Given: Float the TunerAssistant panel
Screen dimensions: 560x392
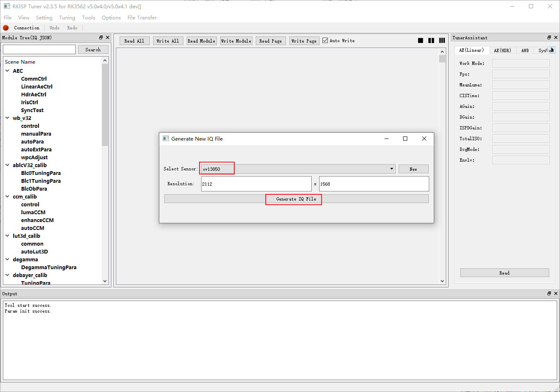Looking at the screenshot, I should coord(549,38).
